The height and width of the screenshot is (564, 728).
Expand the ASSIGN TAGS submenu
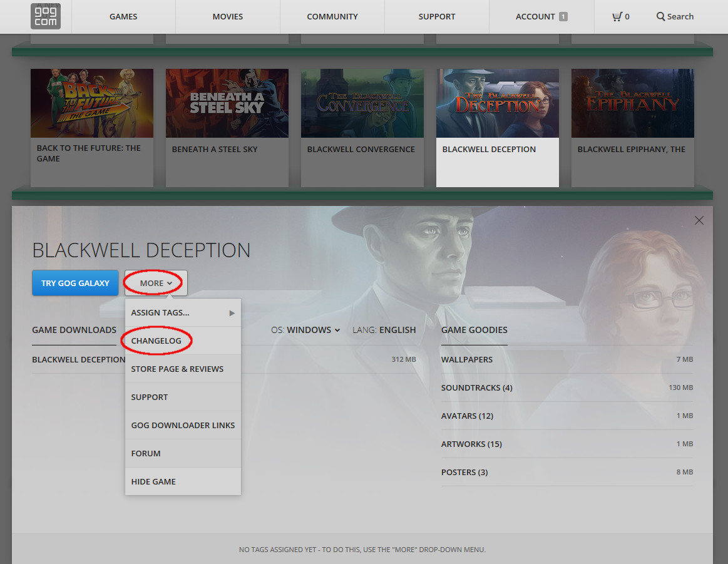pos(183,313)
